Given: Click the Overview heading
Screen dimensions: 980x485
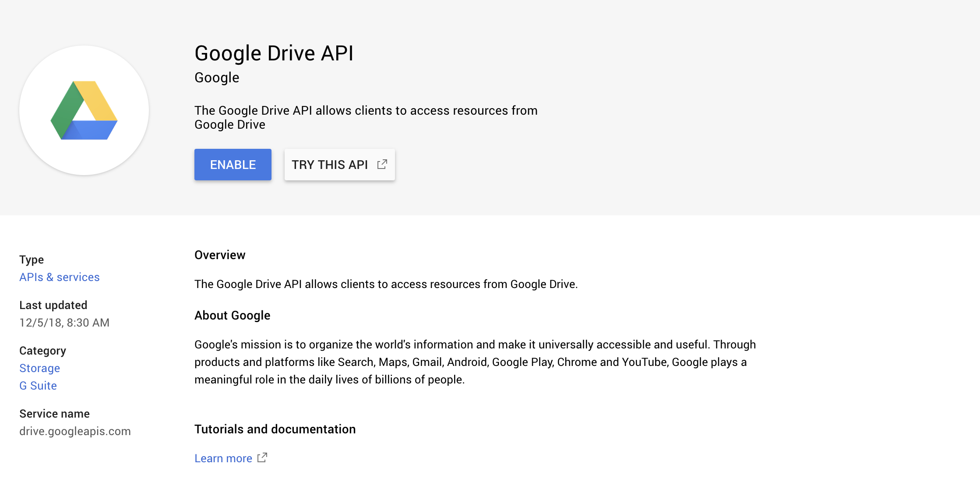Looking at the screenshot, I should click(x=220, y=255).
